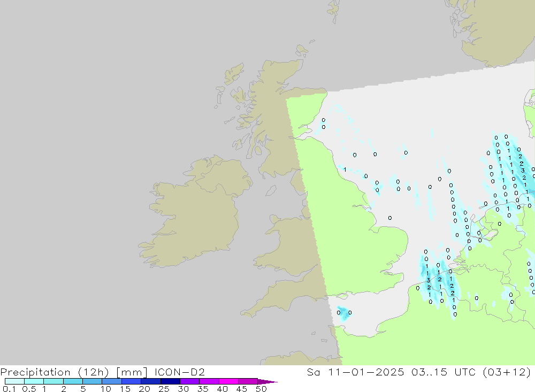Viewport: 535px width, 392px height.
Task: Click the 40–45 mm magenta legend swatch
Action: pyautogui.click(x=228, y=381)
